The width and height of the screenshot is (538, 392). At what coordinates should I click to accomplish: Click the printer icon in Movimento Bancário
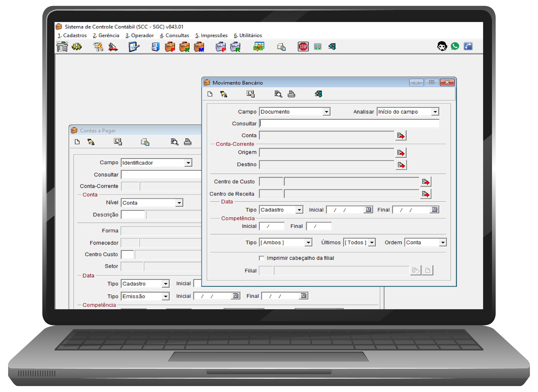(x=291, y=94)
